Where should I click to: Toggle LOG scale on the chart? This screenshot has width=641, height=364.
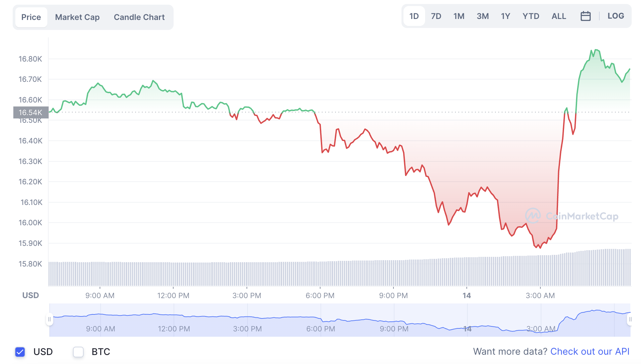click(x=616, y=16)
